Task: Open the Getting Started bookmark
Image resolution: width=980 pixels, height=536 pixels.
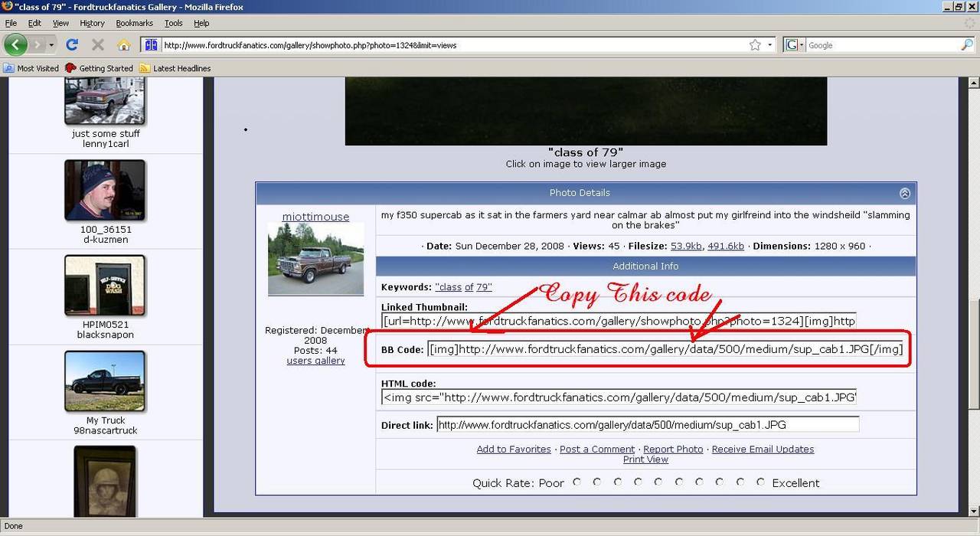Action: (x=100, y=68)
